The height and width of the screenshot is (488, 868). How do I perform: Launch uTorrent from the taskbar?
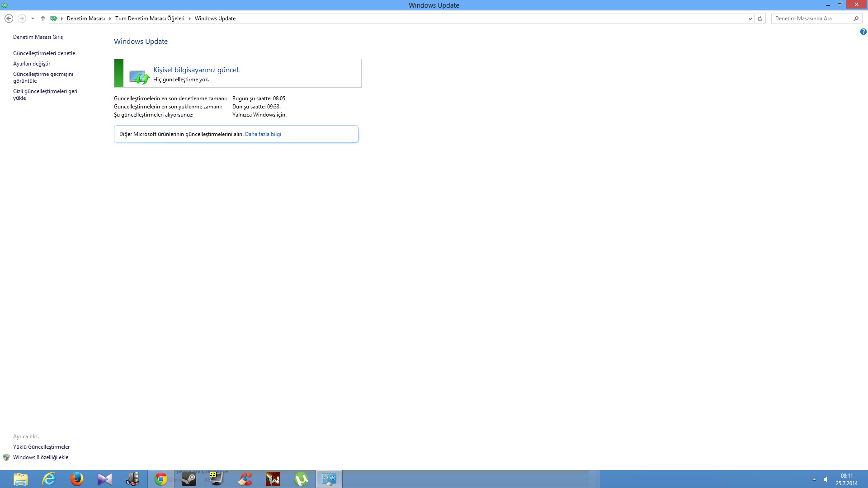coord(301,479)
